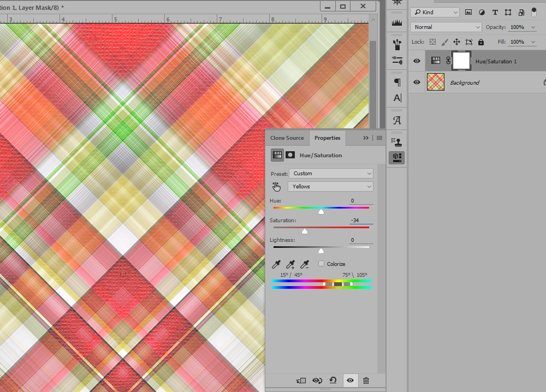546x392 pixels.
Task: Open the Opacity slider arrow
Action: (533, 27)
